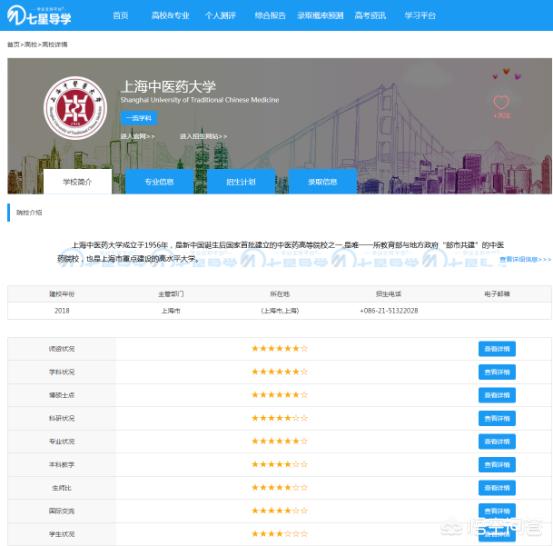
Task: Click the university round emblem
Action: (x=75, y=108)
